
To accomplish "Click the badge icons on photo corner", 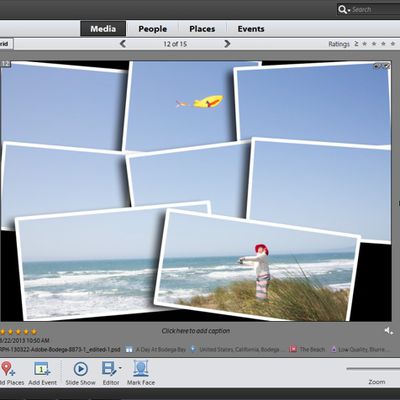I will coord(382,66).
